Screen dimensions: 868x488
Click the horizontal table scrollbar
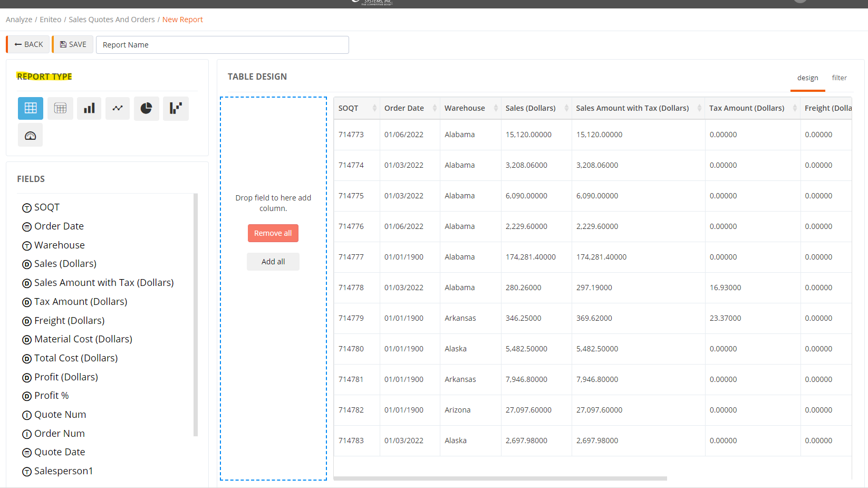tap(500, 479)
